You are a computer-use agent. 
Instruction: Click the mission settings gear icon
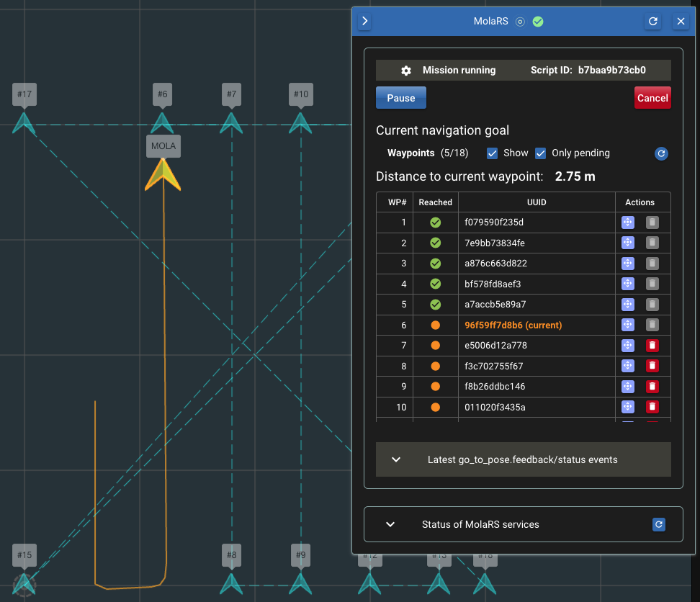[x=406, y=71]
